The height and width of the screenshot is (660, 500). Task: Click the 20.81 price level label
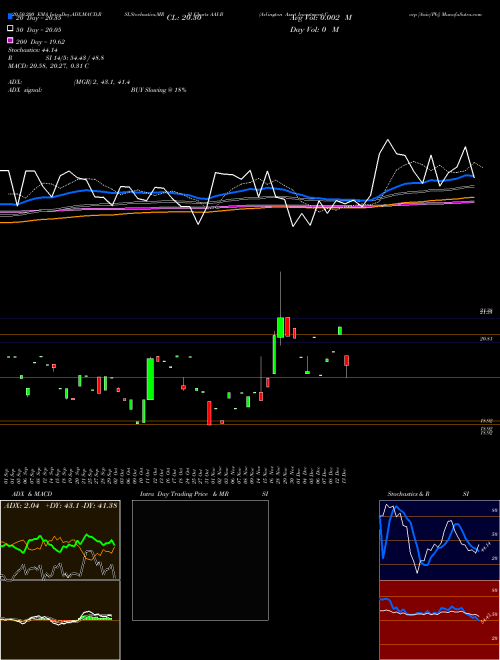pos(486,339)
